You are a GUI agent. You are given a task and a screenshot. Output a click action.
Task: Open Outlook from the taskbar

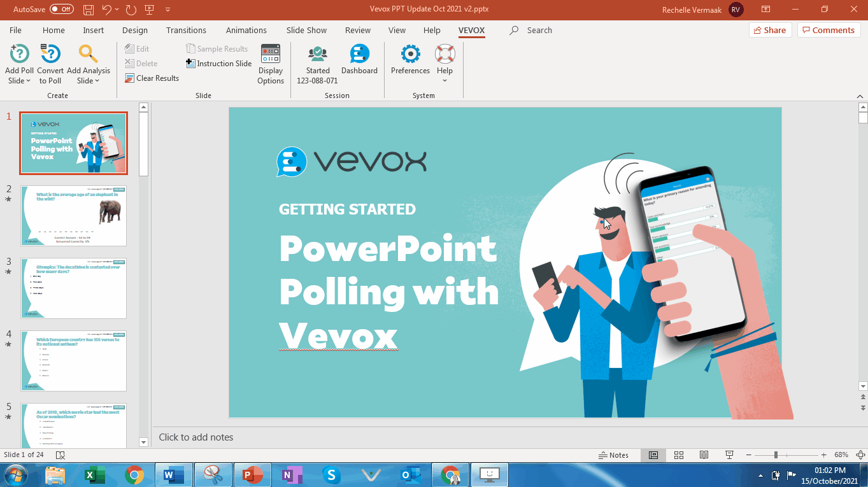pyautogui.click(x=410, y=475)
